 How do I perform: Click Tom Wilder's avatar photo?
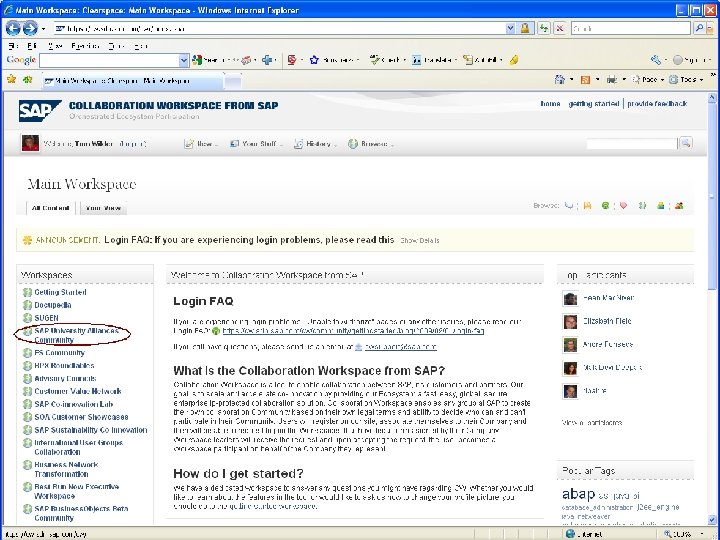pyautogui.click(x=30, y=143)
